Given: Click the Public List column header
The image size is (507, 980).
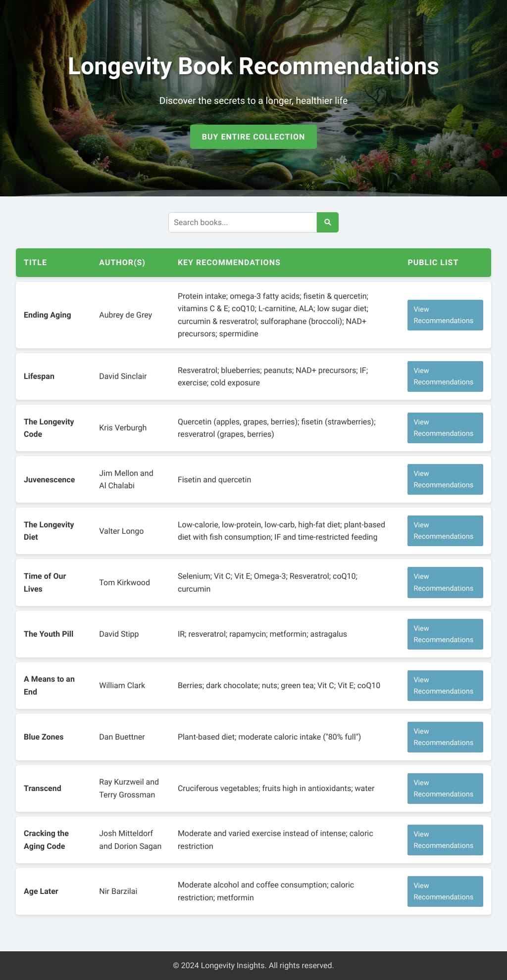Looking at the screenshot, I should click(x=433, y=262).
